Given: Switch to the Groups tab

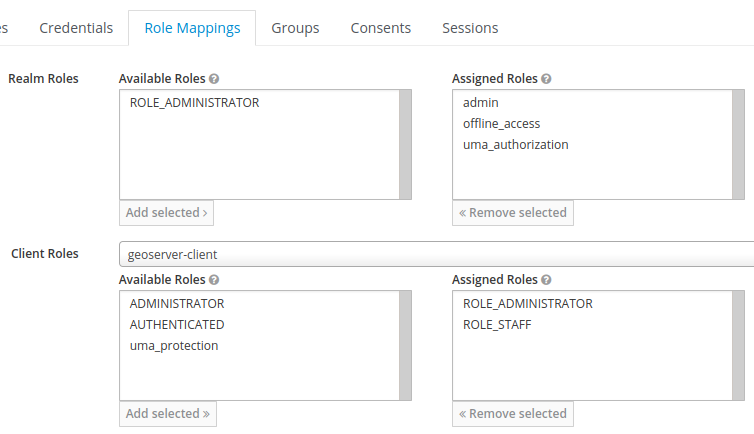Looking at the screenshot, I should [x=295, y=28].
